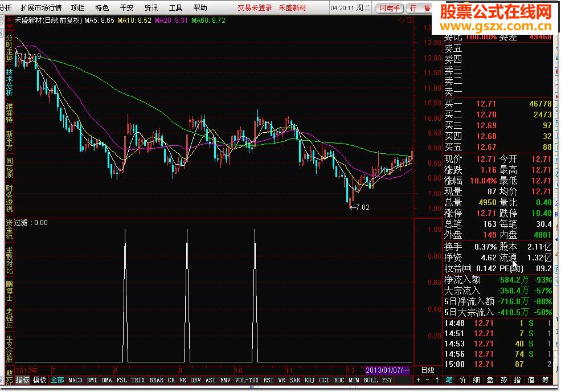Switch to the ROC indicator
561x392 pixels.
(339, 380)
